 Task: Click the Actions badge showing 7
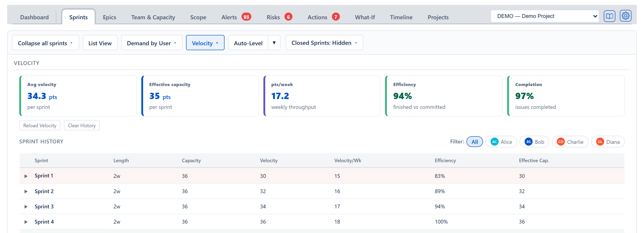coord(335,17)
